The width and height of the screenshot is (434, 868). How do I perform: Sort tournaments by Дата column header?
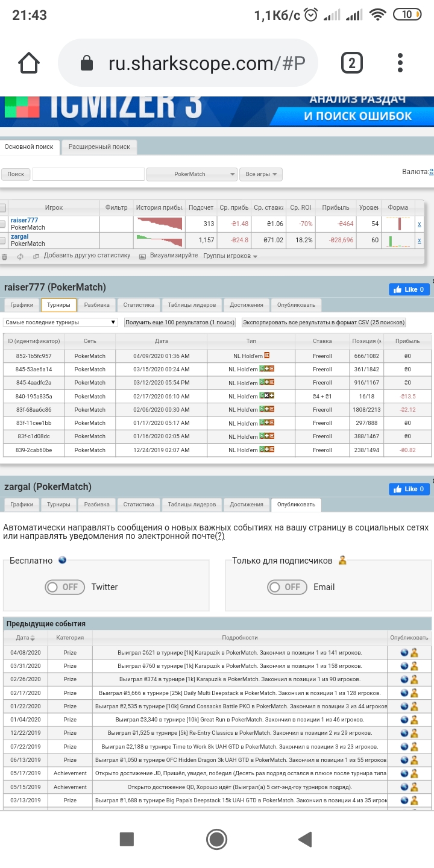point(161,341)
